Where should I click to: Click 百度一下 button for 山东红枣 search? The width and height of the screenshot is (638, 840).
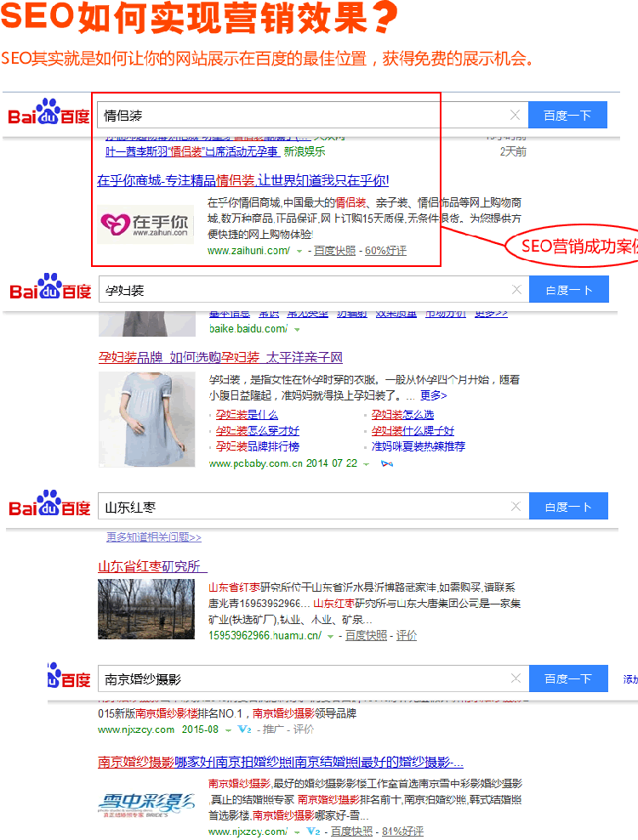click(569, 506)
